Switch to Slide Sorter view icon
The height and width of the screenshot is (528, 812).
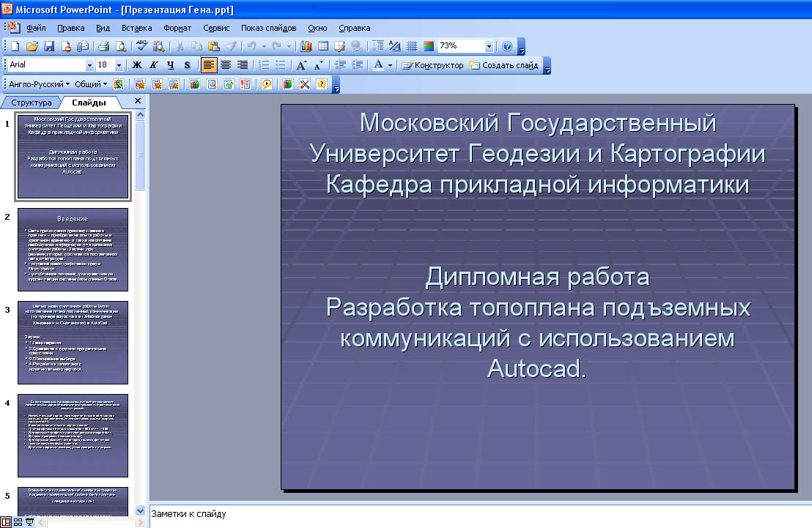pyautogui.click(x=18, y=522)
